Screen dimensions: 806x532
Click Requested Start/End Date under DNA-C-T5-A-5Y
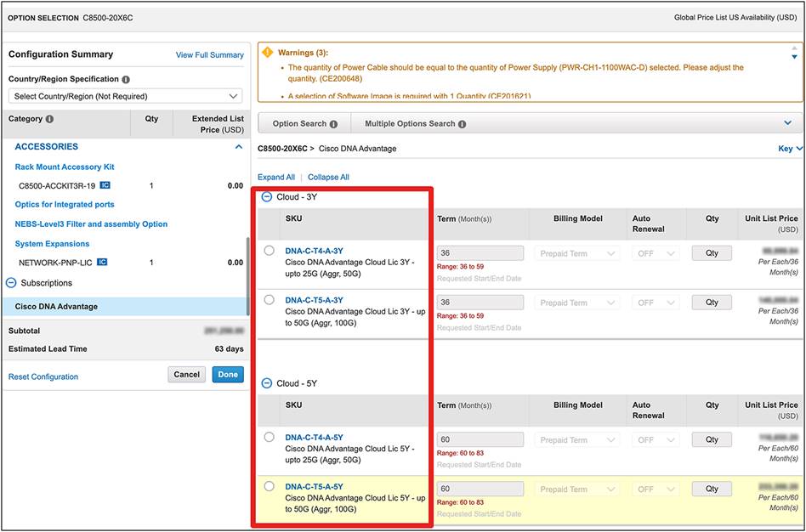[479, 514]
